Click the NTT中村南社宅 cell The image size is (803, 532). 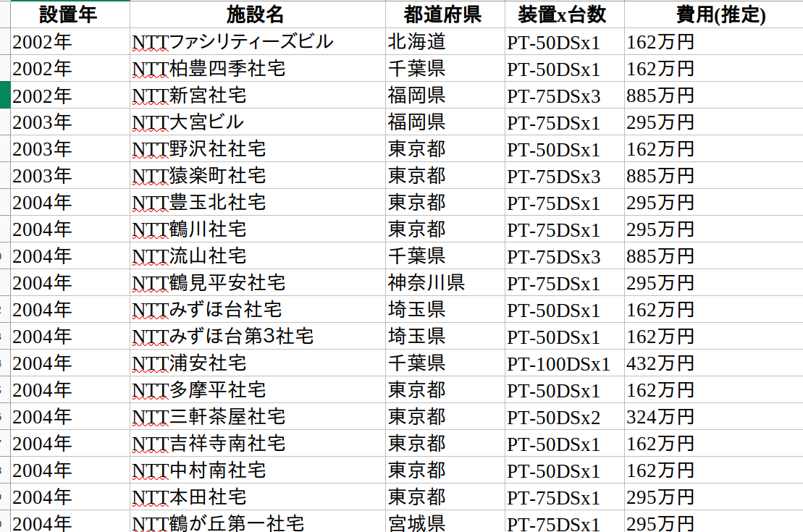tap(258, 470)
